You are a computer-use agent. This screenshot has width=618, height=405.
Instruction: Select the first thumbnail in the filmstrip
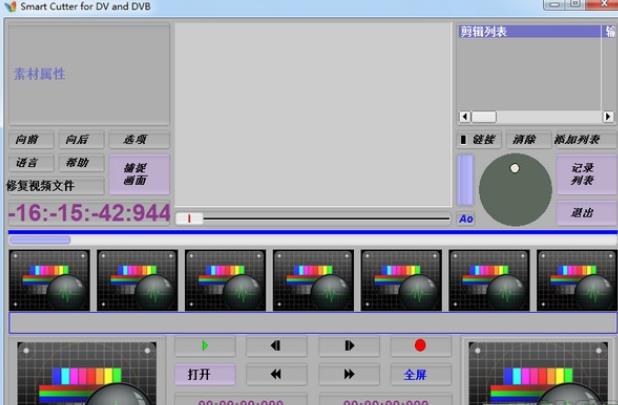click(49, 280)
